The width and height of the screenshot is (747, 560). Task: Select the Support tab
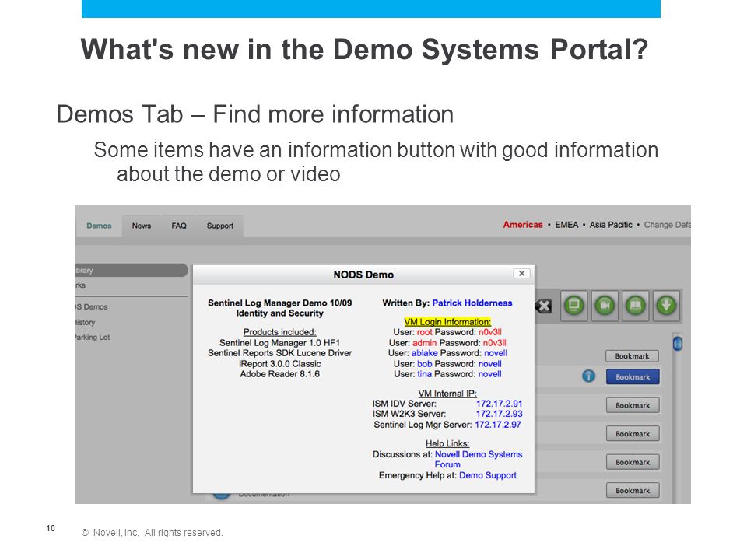point(220,226)
